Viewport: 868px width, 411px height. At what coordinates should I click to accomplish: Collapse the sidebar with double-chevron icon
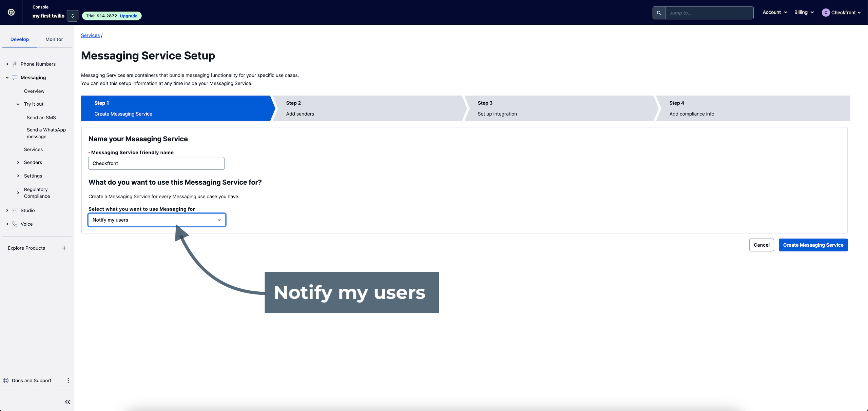(x=67, y=402)
